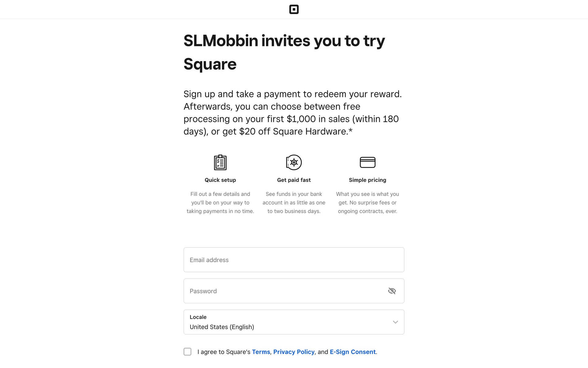Click the Simple pricing heading
The width and height of the screenshot is (588, 368).
click(367, 180)
